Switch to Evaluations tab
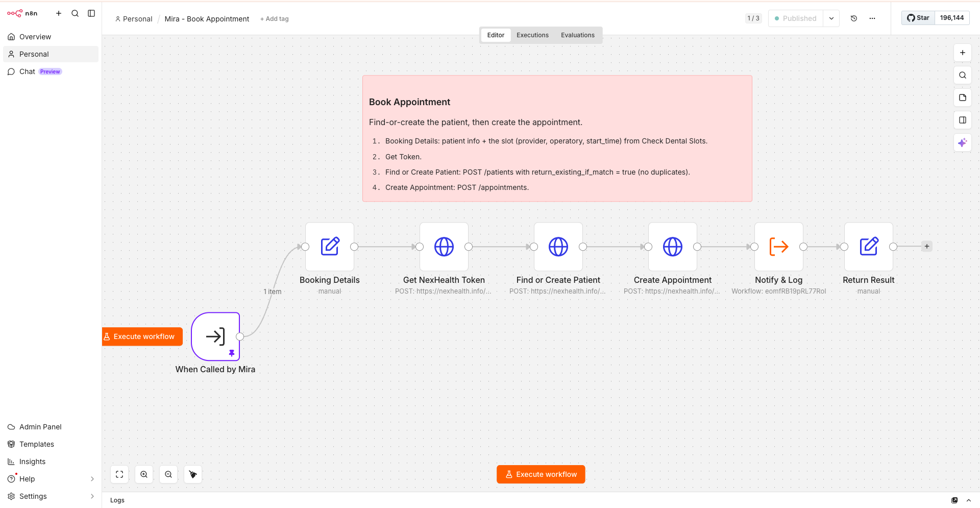 578,35
